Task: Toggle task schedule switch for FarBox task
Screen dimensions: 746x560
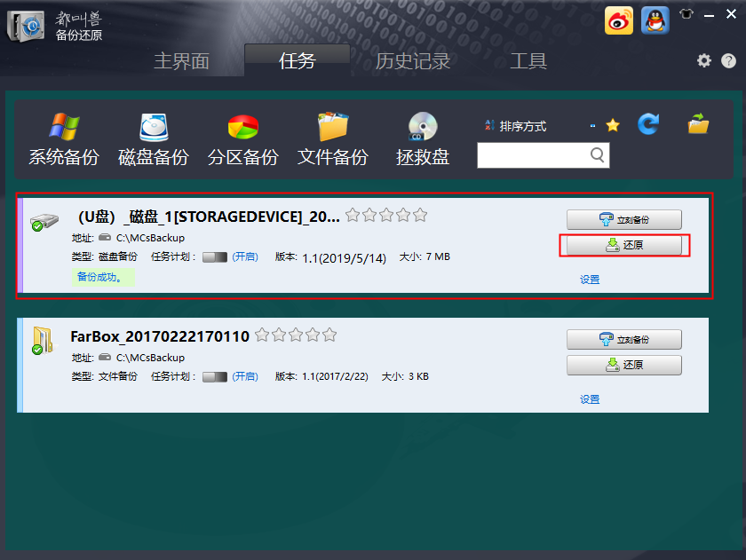Action: [215, 377]
